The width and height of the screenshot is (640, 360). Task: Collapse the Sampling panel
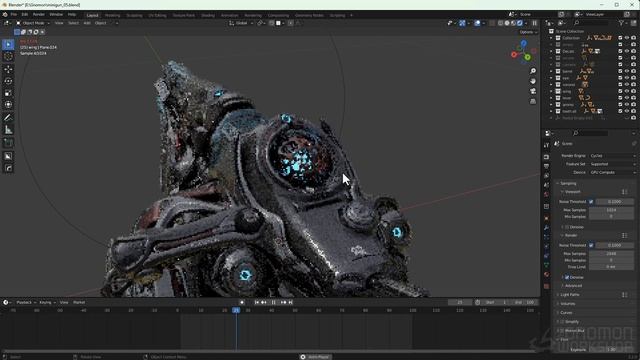pyautogui.click(x=568, y=184)
